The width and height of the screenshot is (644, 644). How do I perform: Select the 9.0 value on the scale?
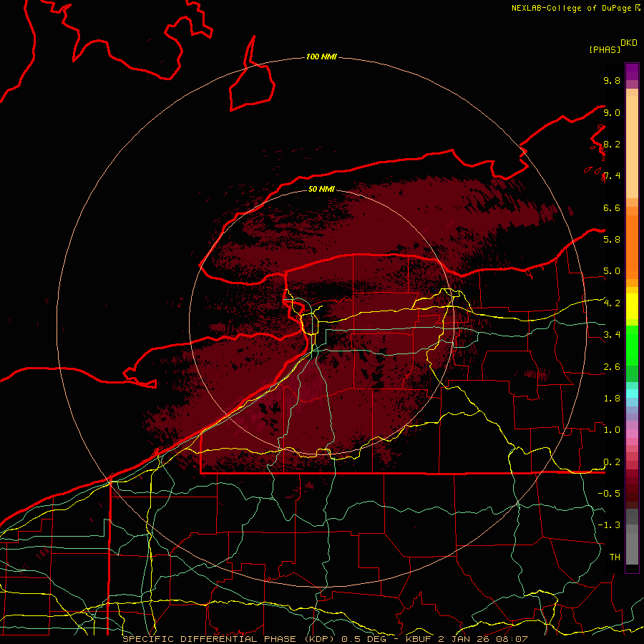612,112
